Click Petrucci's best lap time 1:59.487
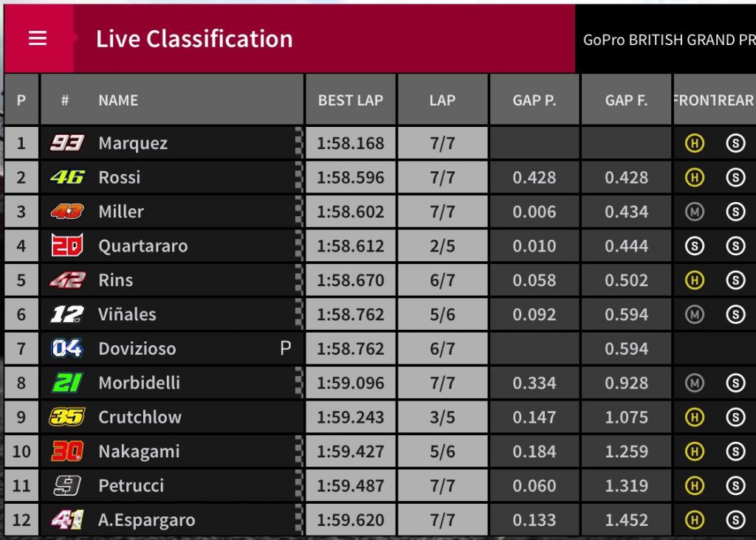The height and width of the screenshot is (540, 756). (351, 485)
